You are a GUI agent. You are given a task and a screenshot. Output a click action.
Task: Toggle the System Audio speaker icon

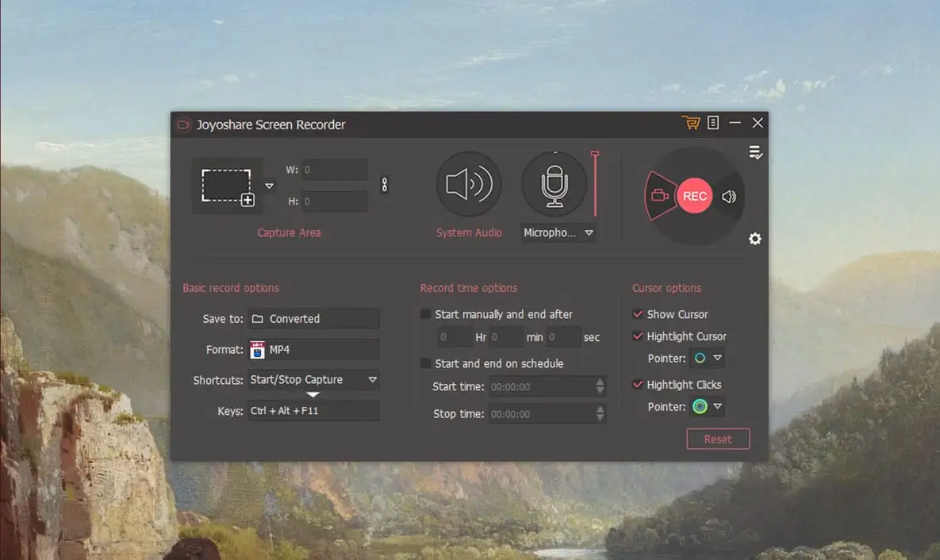(469, 185)
